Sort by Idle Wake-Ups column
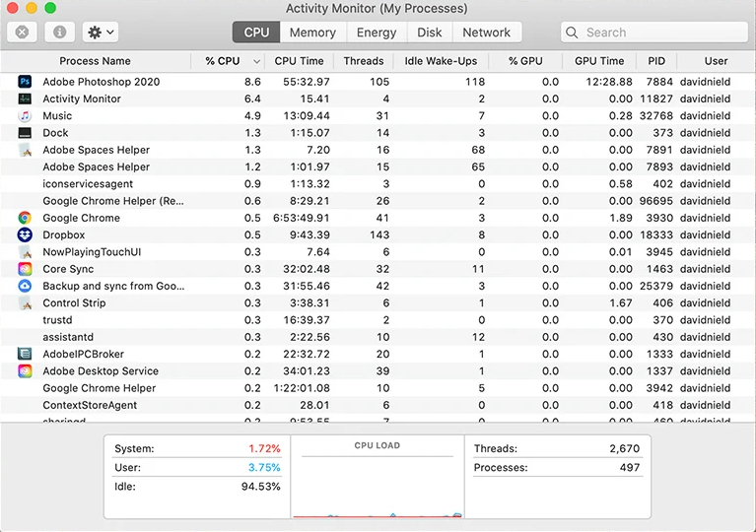The height and width of the screenshot is (532, 756). point(441,61)
